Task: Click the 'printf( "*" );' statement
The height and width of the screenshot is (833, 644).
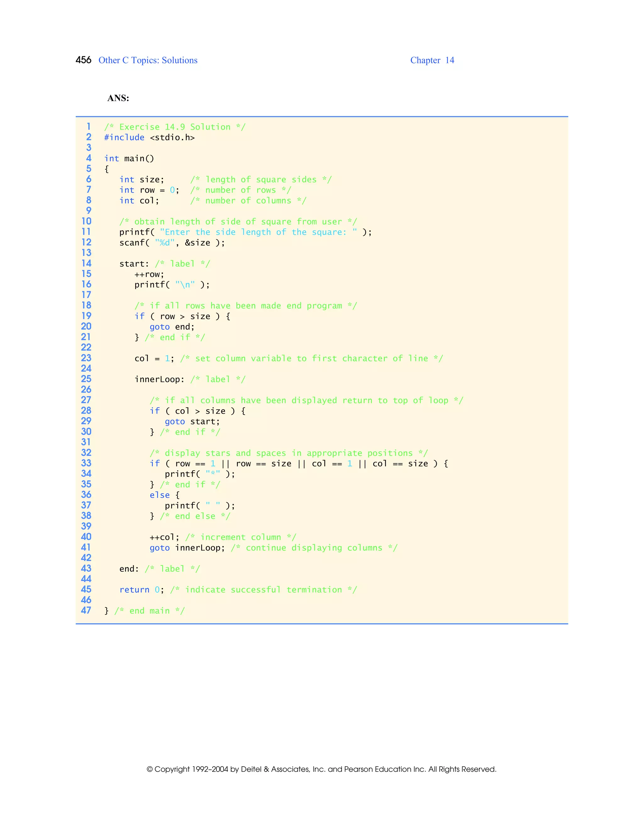Action: click(x=200, y=474)
